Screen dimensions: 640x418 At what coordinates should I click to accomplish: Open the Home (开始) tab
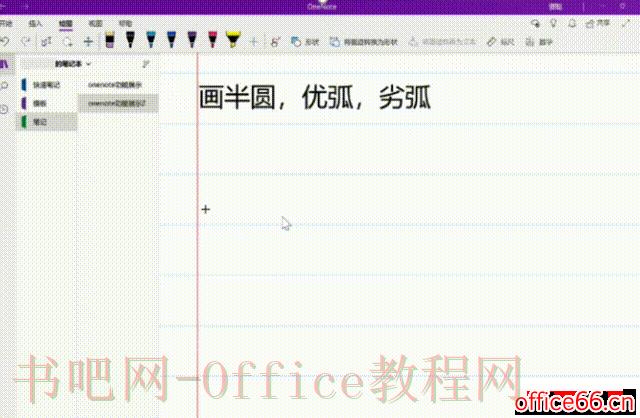pyautogui.click(x=6, y=24)
